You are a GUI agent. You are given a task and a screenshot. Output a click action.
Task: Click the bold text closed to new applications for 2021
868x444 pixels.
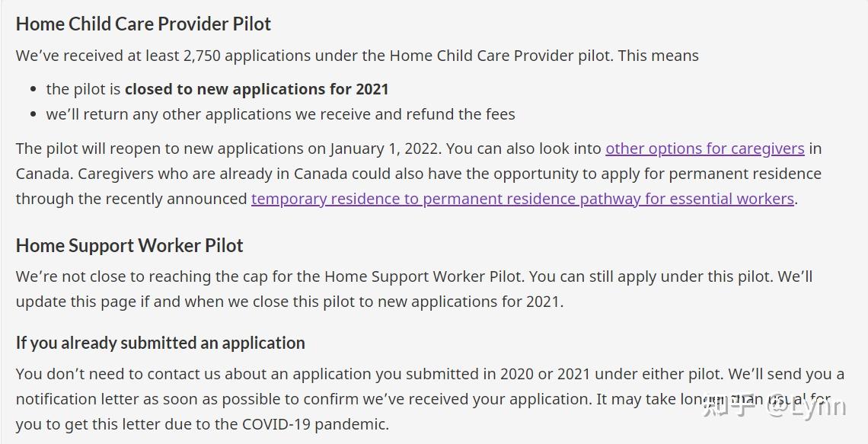[257, 89]
